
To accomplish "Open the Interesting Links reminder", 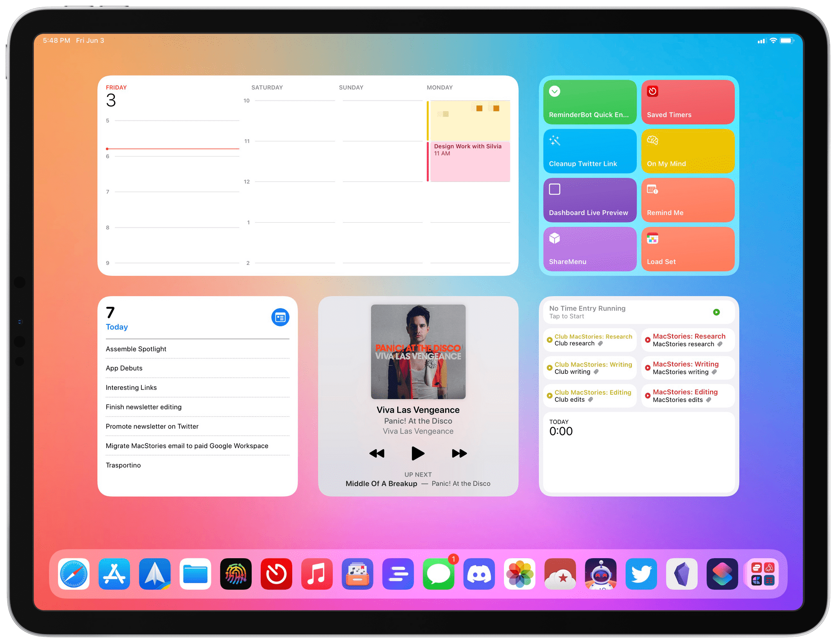I will point(197,387).
